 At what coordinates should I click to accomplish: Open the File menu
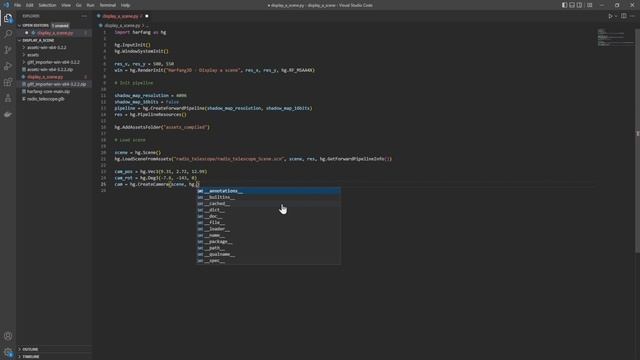pos(17,5)
